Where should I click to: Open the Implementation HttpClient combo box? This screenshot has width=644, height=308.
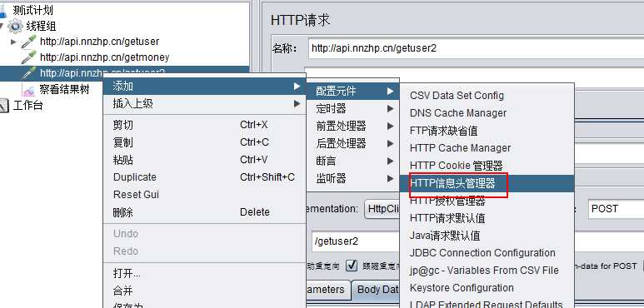point(382,209)
